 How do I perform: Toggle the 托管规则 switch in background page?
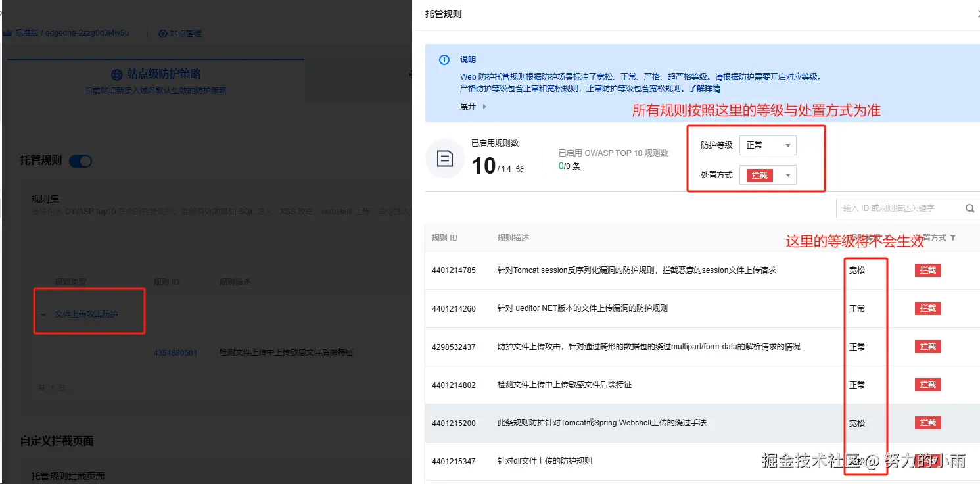[81, 160]
